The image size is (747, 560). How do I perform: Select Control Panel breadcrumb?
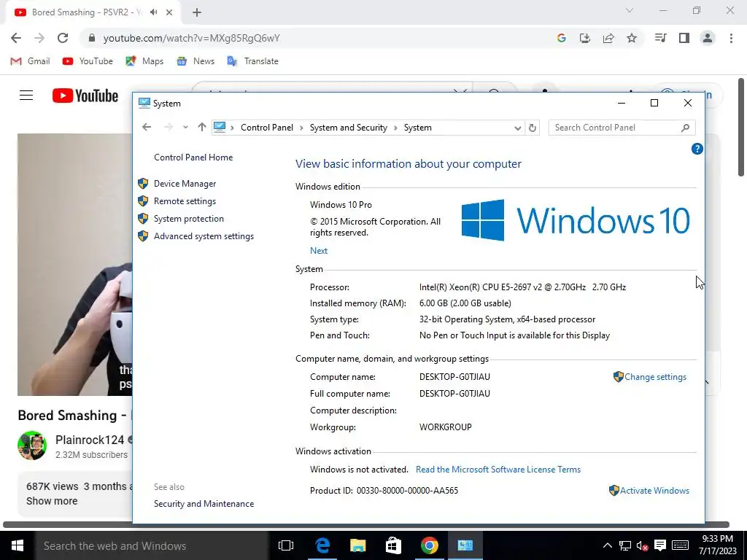267,128
